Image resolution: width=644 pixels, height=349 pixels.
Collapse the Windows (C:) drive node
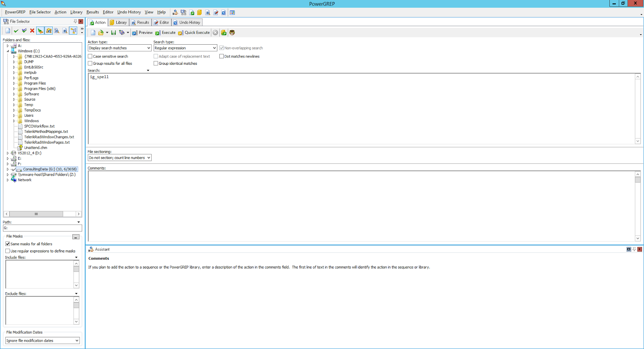pos(8,51)
